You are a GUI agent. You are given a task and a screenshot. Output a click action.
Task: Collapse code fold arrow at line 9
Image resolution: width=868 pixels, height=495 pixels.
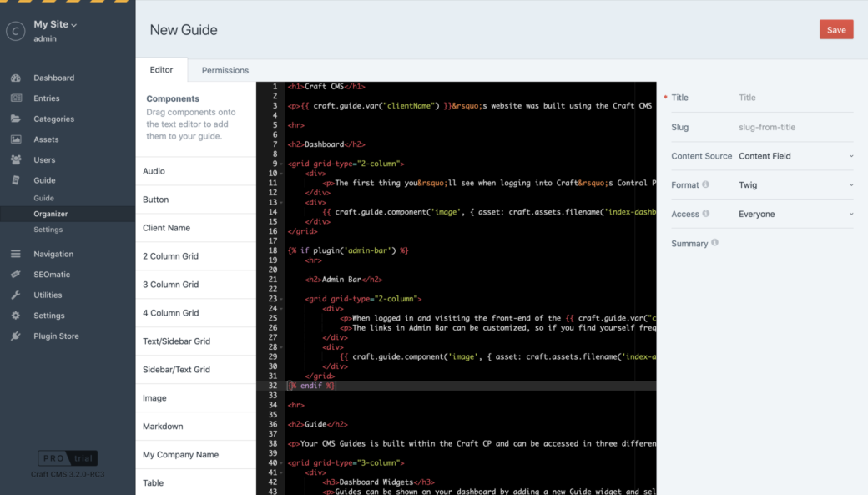tap(281, 164)
